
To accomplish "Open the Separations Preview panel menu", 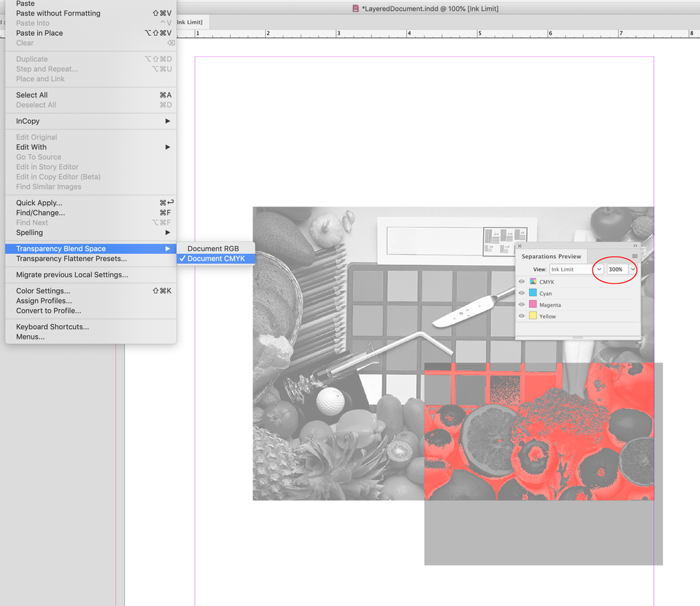I will [634, 256].
